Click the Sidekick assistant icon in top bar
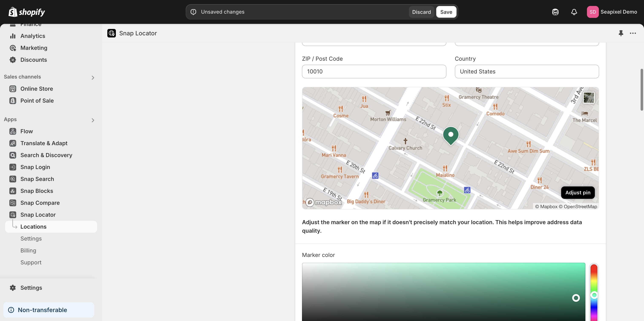This screenshot has width=644, height=321. (555, 12)
